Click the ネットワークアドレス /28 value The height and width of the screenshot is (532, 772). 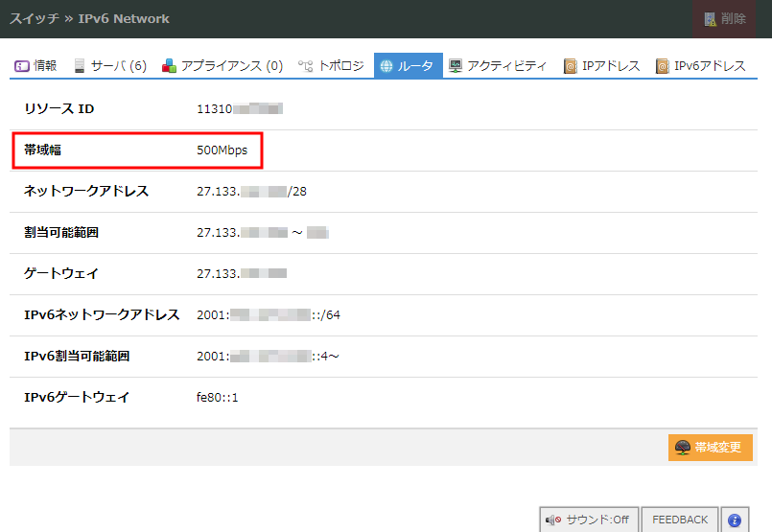tap(251, 191)
